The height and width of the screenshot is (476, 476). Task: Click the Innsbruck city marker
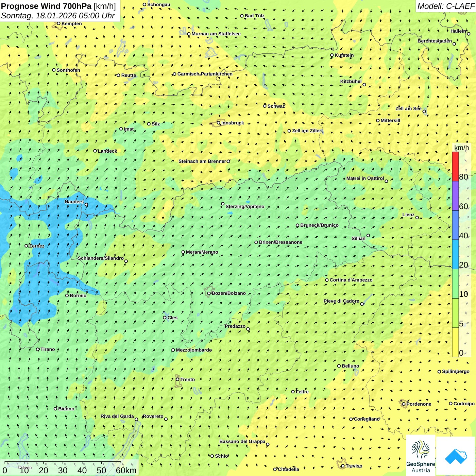219,123
